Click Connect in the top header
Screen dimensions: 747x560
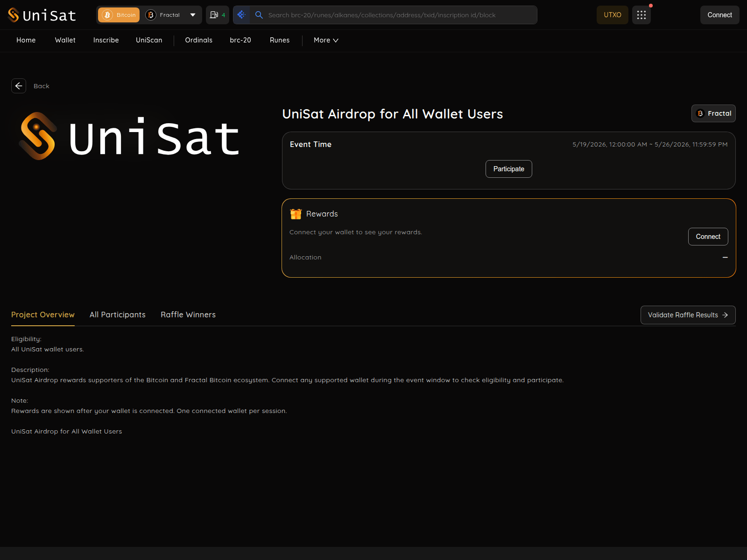pos(719,15)
